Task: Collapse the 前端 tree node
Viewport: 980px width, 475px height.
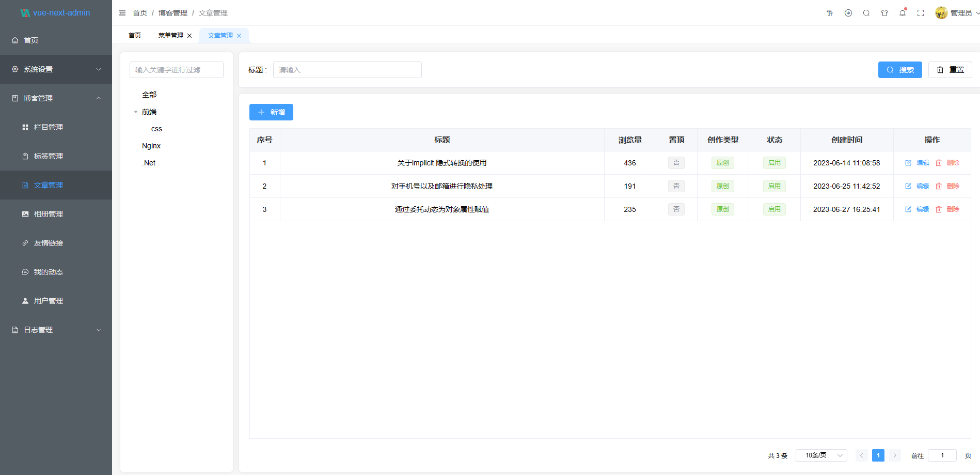Action: click(x=136, y=112)
